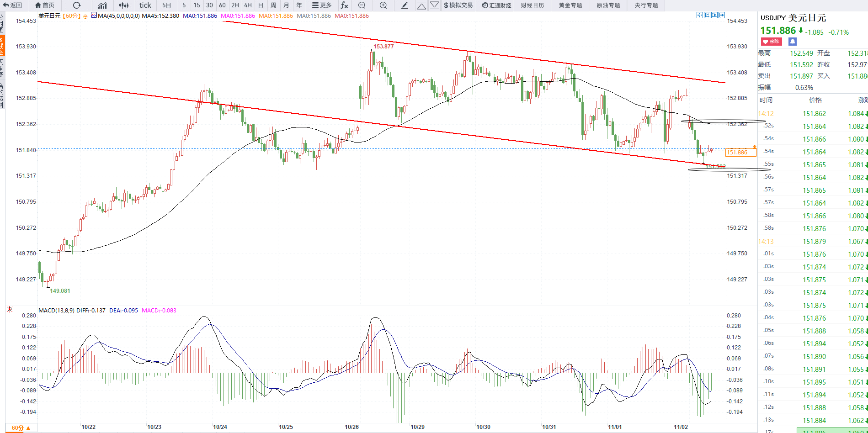The height and width of the screenshot is (433, 868).
Task: Click the 151.886 current price label on axis
Action: 741,153
